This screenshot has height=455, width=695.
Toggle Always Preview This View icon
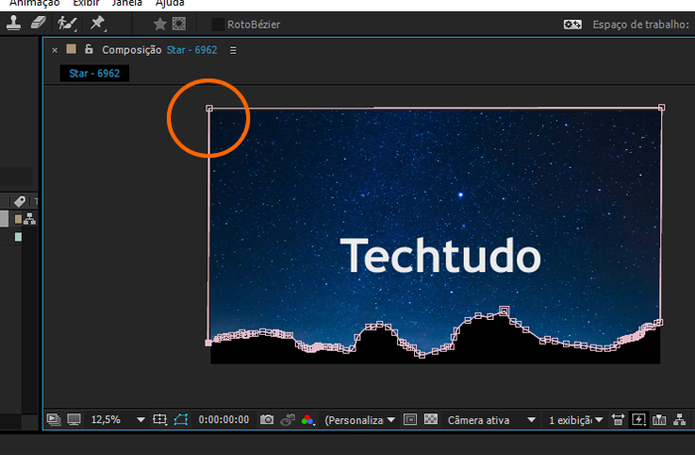tap(54, 419)
